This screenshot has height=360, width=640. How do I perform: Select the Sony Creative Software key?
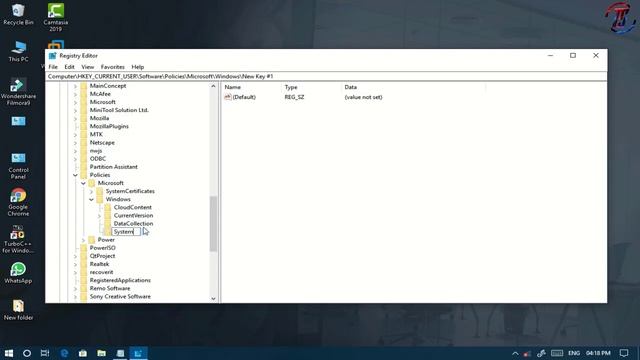tap(120, 297)
